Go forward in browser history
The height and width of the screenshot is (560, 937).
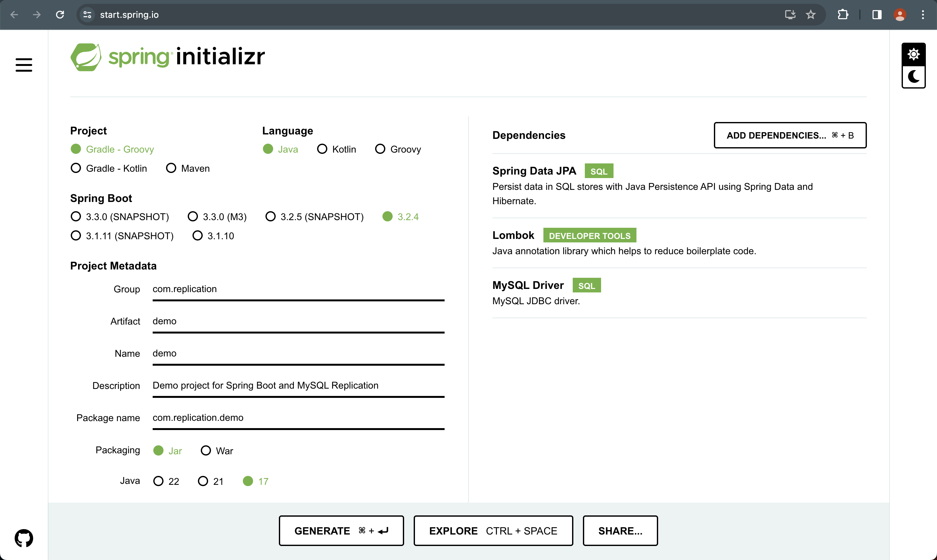click(37, 15)
